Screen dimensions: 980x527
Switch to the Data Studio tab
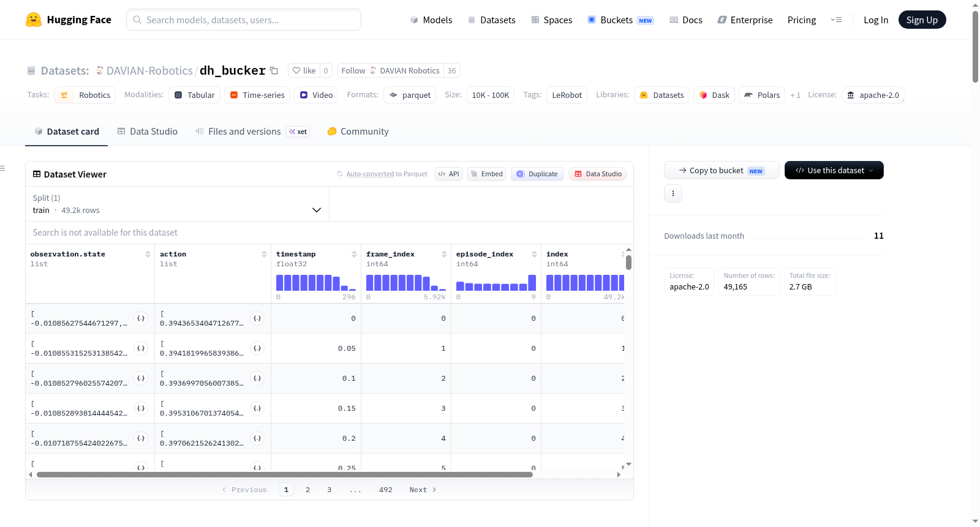(x=148, y=132)
